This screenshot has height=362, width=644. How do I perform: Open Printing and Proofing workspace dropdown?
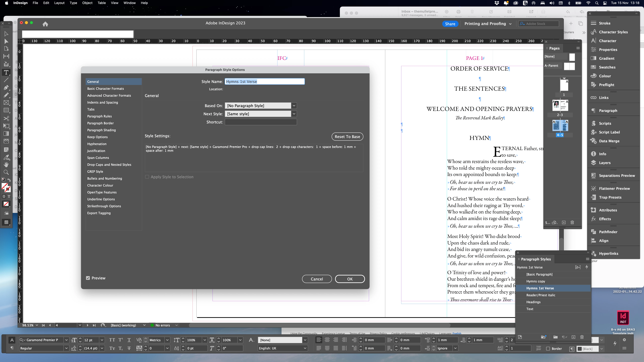[488, 24]
